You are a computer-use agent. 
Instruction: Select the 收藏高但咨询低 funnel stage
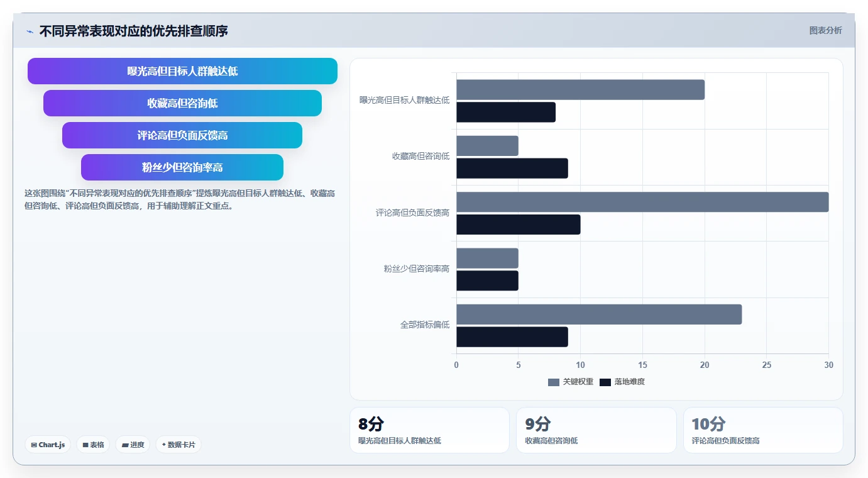182,103
